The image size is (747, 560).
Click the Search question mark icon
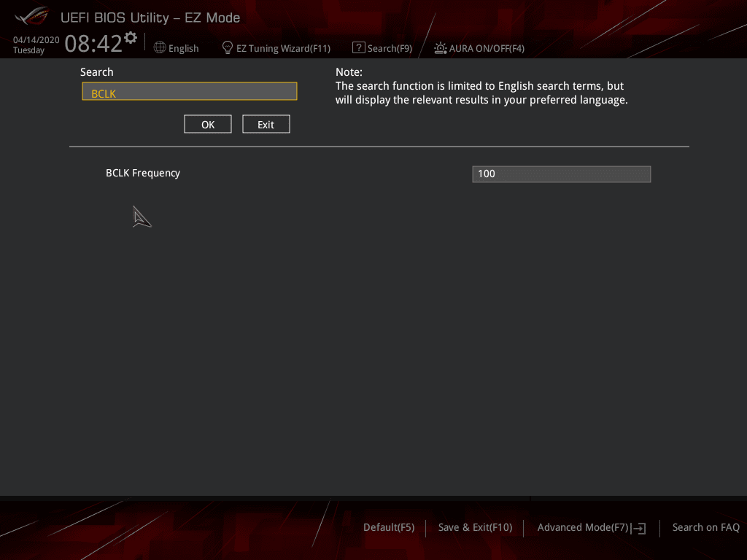(358, 47)
